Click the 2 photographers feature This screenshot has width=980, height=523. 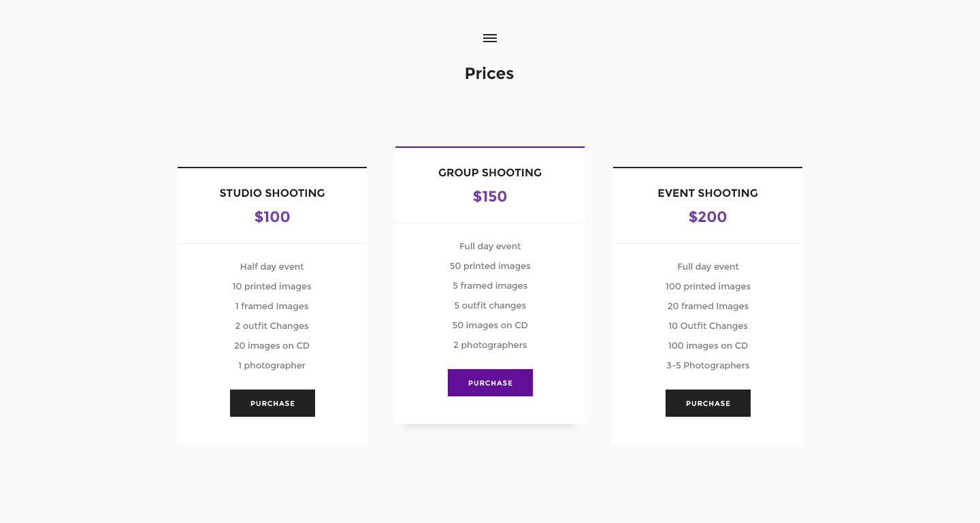490,345
